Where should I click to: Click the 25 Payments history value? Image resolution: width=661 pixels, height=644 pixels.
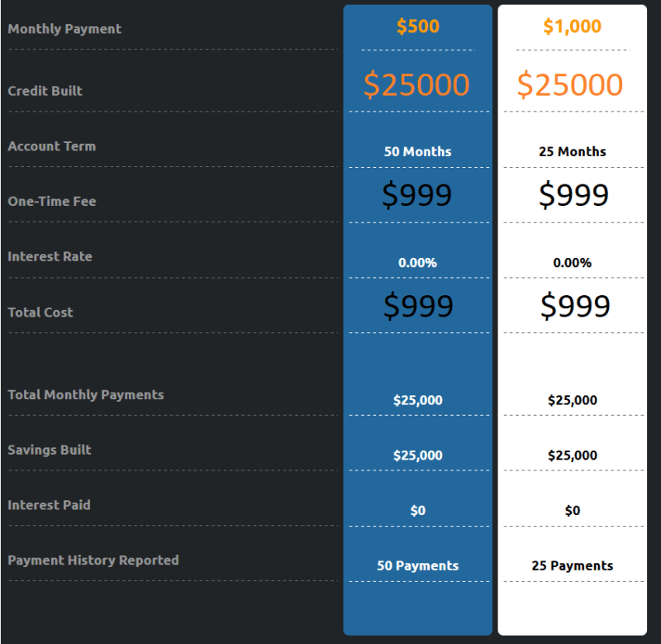[572, 565]
